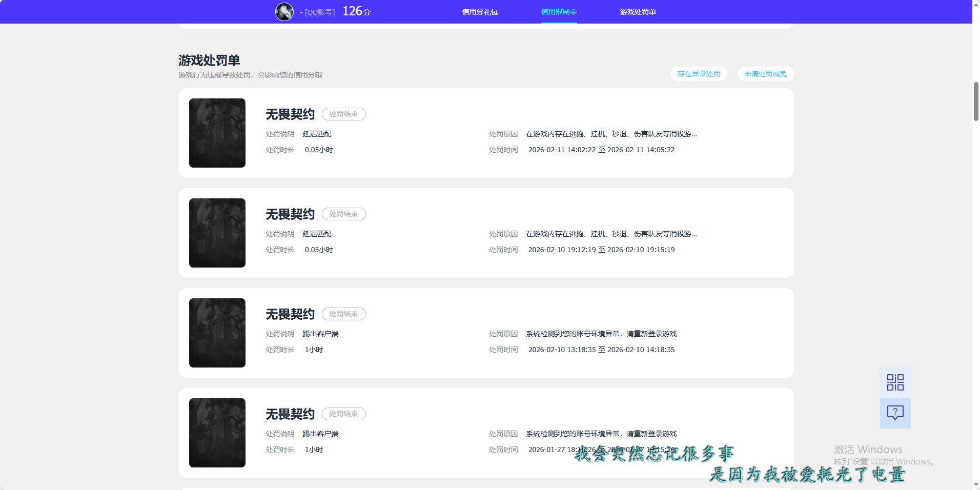
Task: Click the 处罚结束 badge on the bottom card
Action: [x=343, y=414]
